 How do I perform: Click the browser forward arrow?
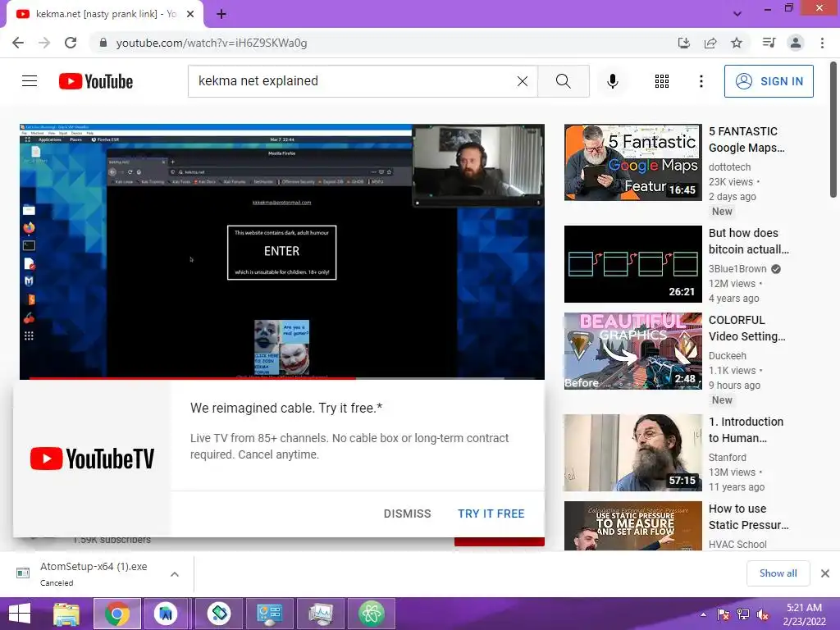pyautogui.click(x=44, y=43)
